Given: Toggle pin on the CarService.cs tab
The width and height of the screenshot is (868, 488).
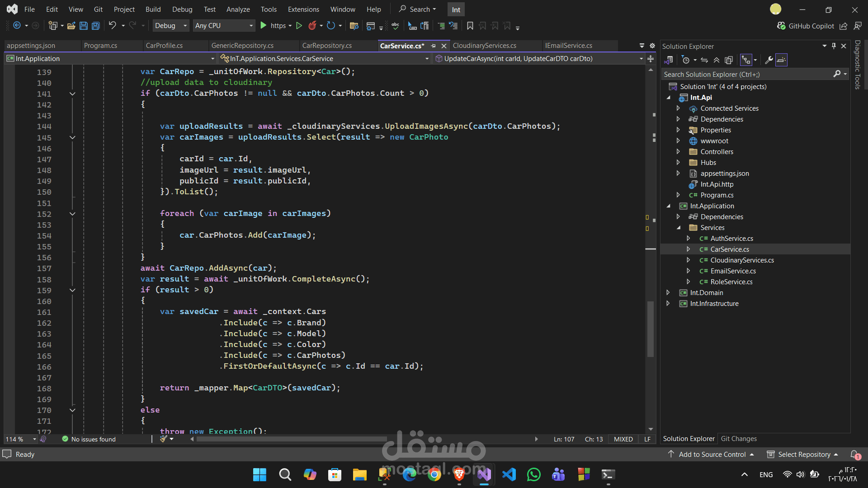Looking at the screenshot, I should click(433, 46).
